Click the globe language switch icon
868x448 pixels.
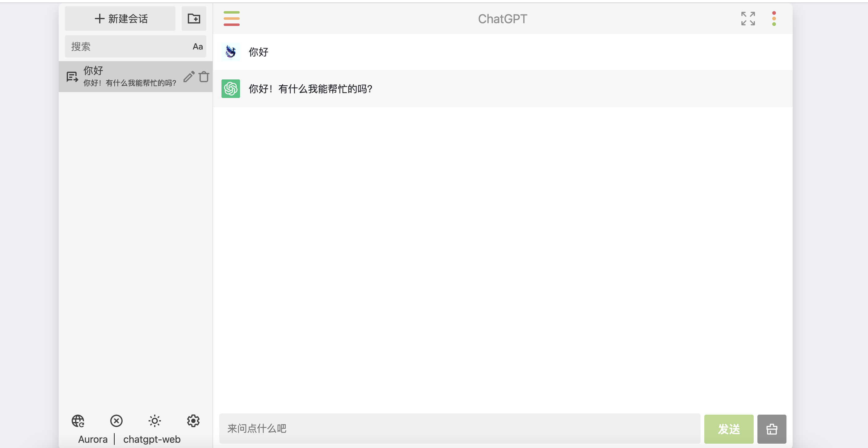click(78, 421)
